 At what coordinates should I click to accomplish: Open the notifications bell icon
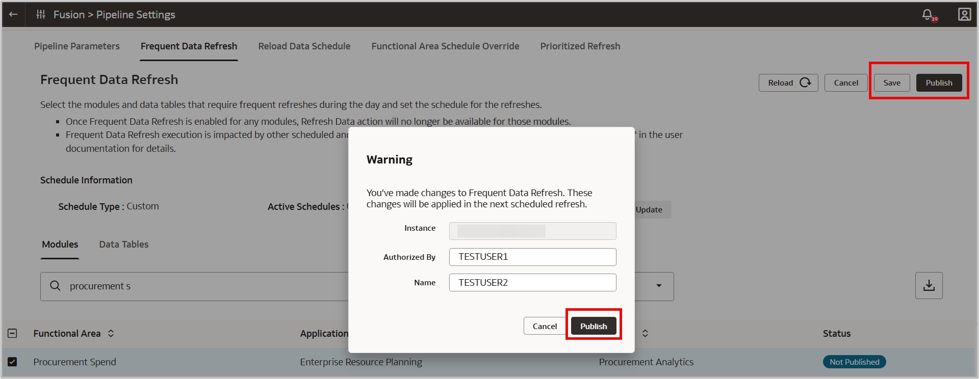point(929,14)
